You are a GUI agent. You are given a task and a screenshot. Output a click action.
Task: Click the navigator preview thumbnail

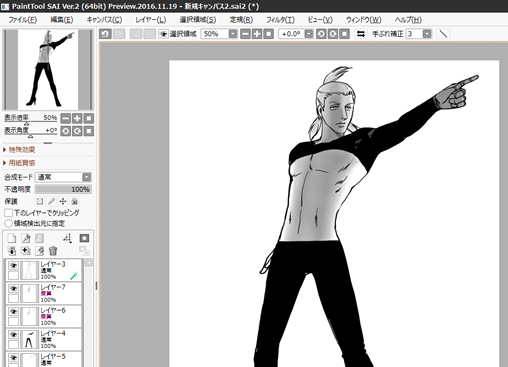point(48,70)
